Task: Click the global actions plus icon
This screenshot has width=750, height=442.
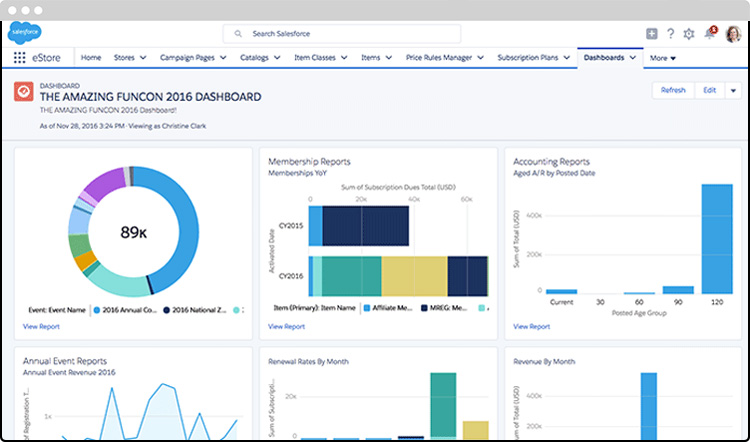Action: [x=651, y=33]
